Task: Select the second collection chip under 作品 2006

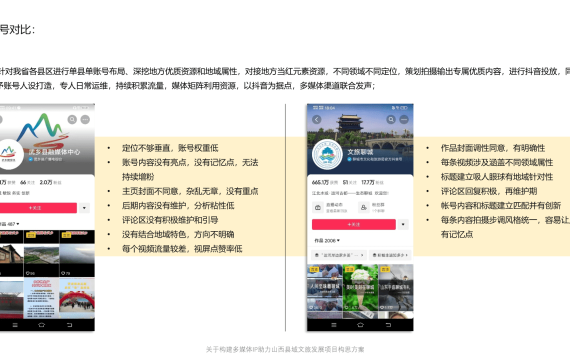Action: coord(390,255)
